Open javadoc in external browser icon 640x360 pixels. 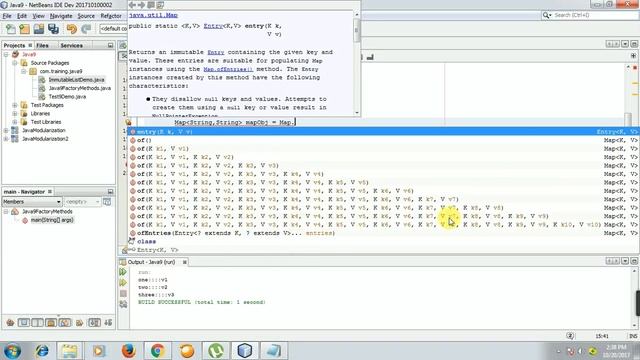[151, 5]
